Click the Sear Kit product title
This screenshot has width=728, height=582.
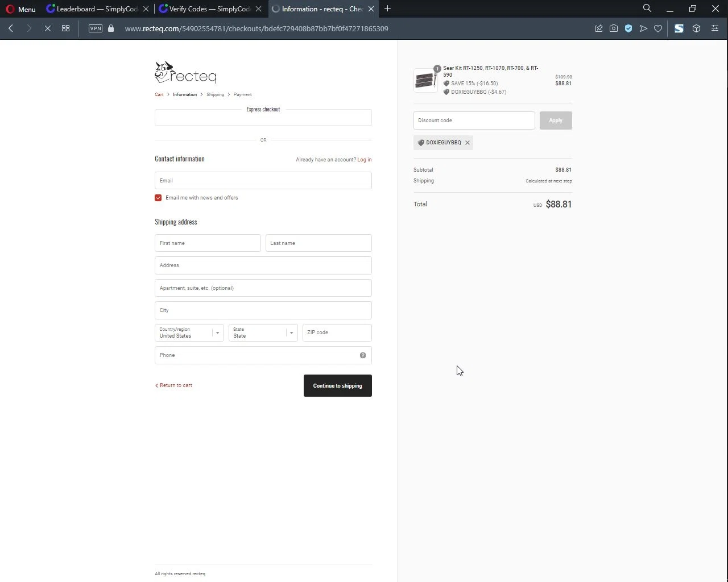click(491, 71)
